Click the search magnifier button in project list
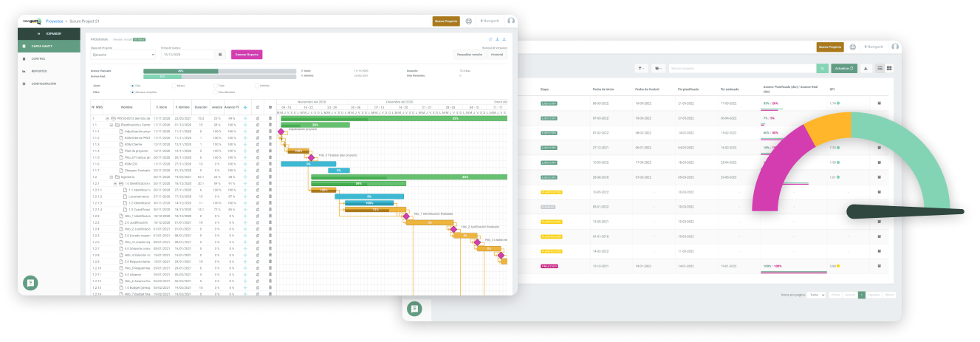This screenshot has height=342, width=980. point(822,69)
